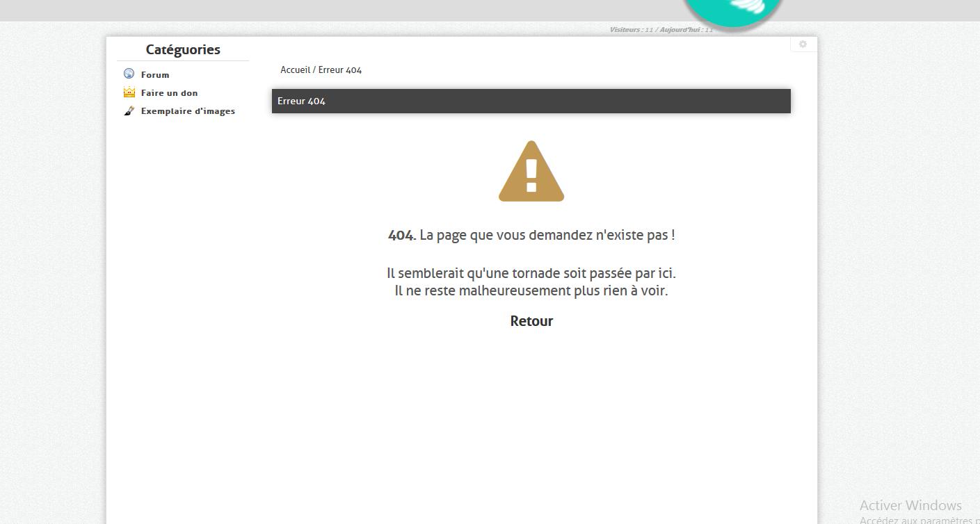Click the bold 404 error number
The height and width of the screenshot is (524, 980).
(401, 236)
